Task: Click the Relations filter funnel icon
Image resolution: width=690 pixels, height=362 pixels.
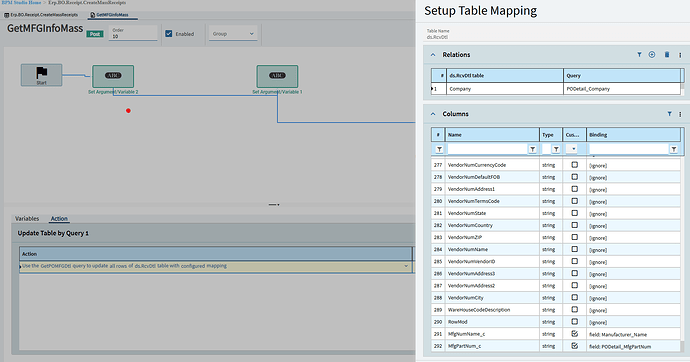Action: tap(639, 55)
